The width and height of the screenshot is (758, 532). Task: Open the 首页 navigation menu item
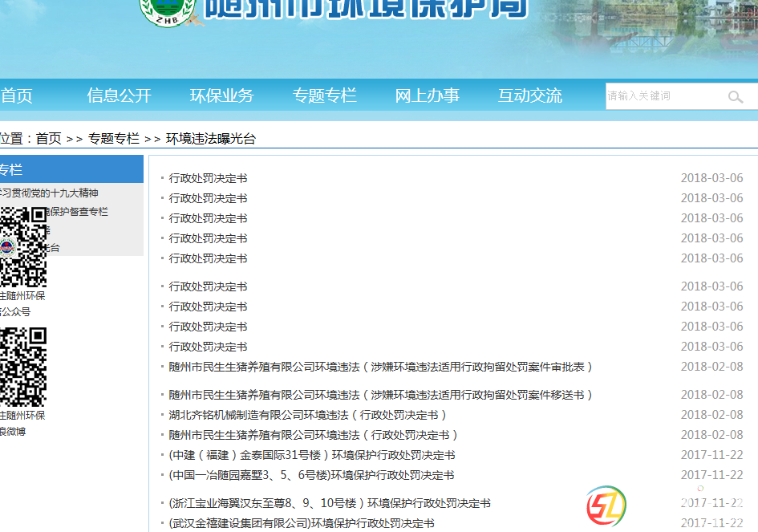pos(16,96)
